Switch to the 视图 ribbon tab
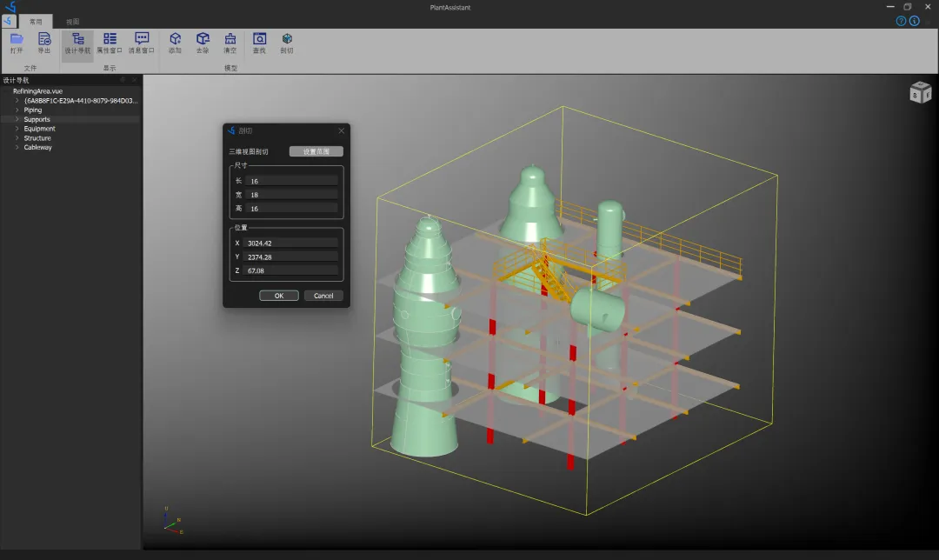The image size is (939, 560). pos(72,22)
